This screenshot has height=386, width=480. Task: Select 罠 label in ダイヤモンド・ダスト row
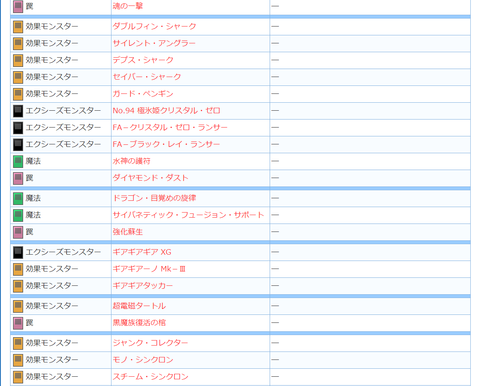click(29, 178)
